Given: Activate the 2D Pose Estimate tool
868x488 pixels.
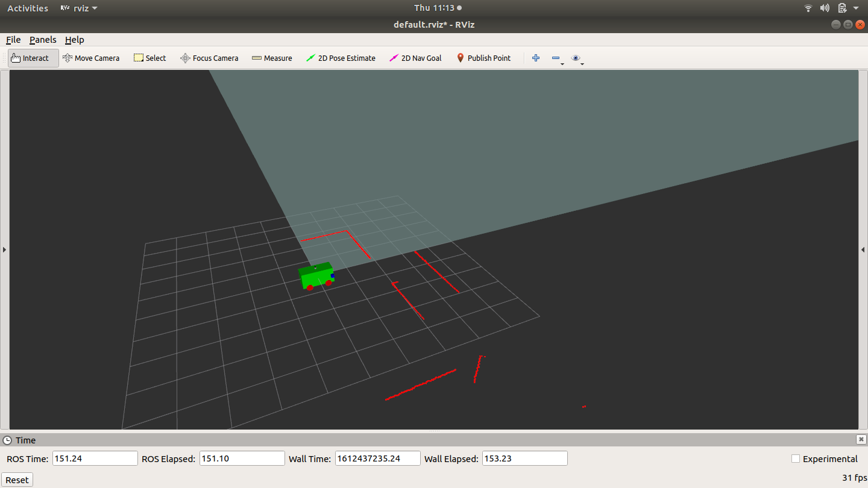Looking at the screenshot, I should point(341,58).
